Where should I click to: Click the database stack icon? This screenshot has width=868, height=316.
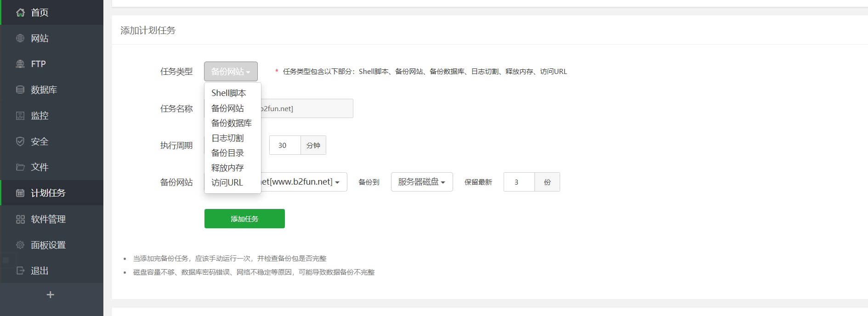[20, 90]
